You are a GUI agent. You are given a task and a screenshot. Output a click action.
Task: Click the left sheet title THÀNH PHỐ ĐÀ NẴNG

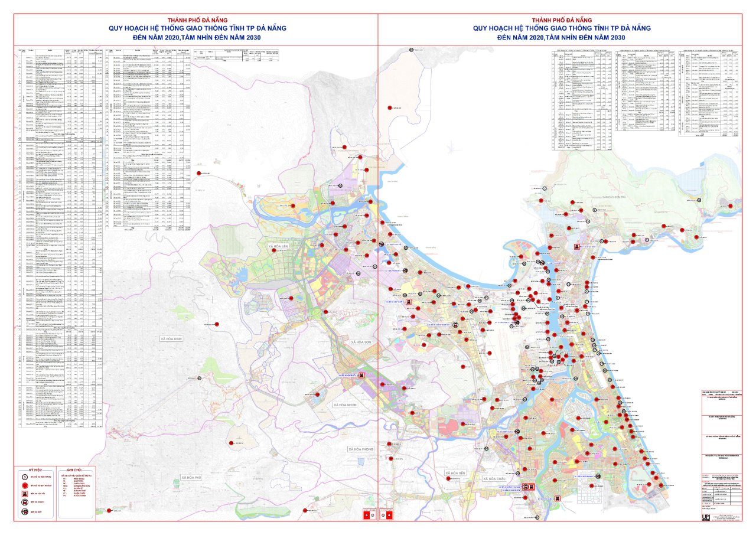[188, 18]
